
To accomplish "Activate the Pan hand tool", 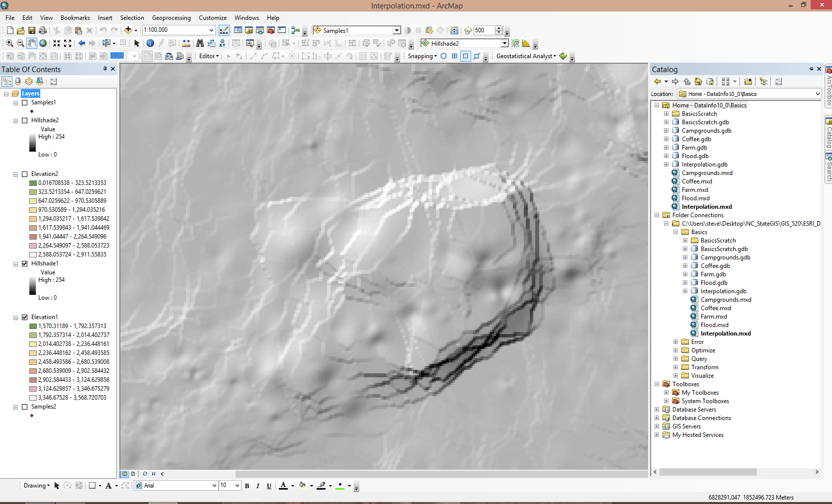I will pos(32,43).
